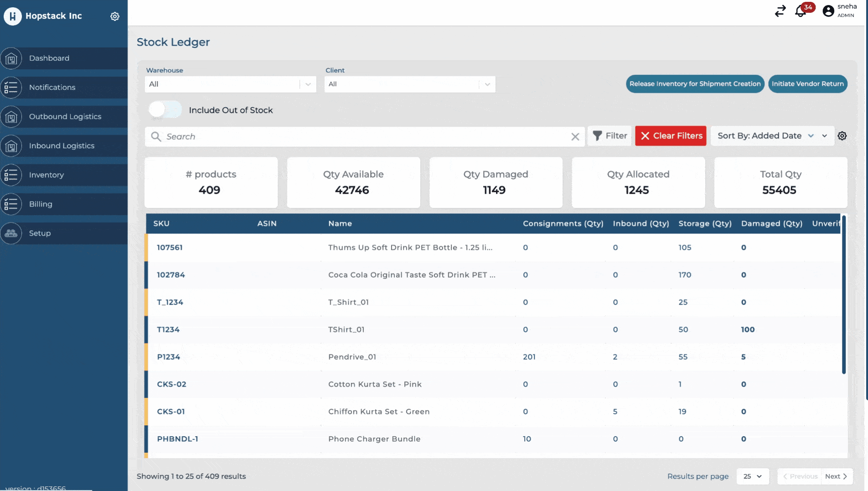Viewport: 868px width, 491px height.
Task: Go to Outbound Logistics menu
Action: [65, 117]
